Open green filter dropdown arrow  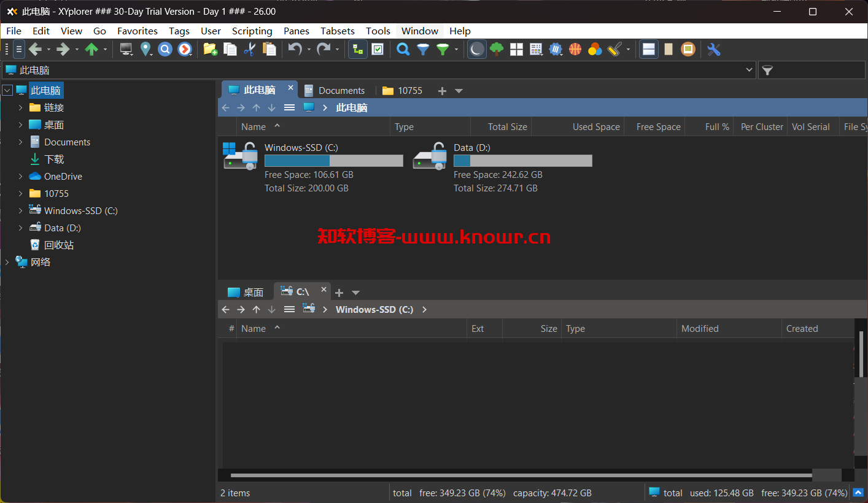pyautogui.click(x=456, y=50)
